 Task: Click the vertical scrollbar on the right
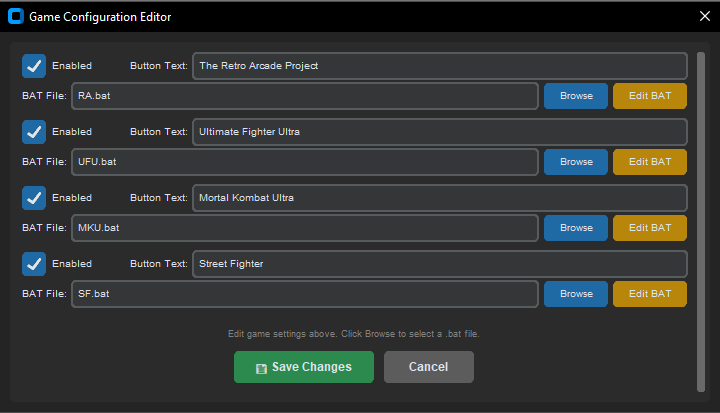(x=701, y=222)
